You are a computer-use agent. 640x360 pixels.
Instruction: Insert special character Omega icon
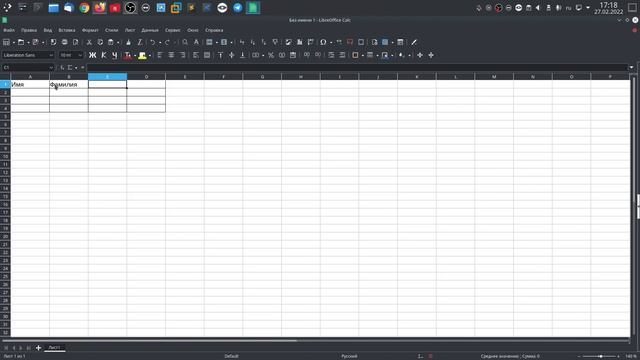323,42
